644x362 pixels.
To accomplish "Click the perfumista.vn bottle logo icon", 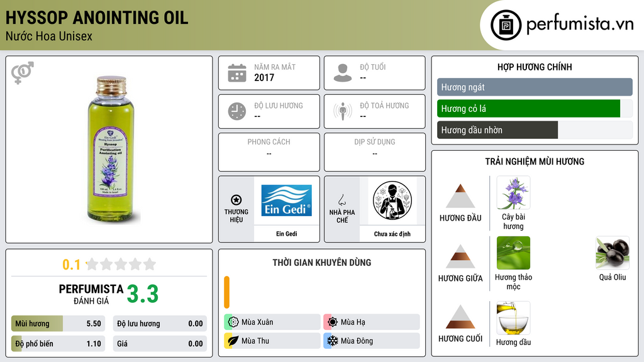I will [506, 25].
